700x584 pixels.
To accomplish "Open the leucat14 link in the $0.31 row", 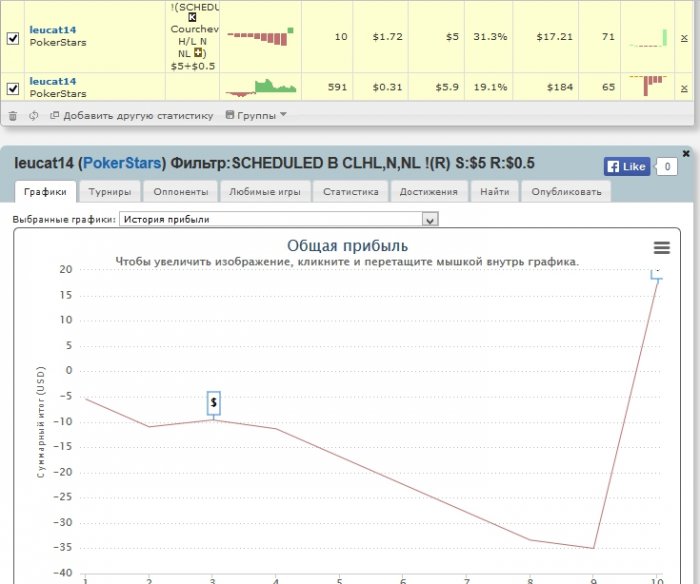I will point(53,81).
